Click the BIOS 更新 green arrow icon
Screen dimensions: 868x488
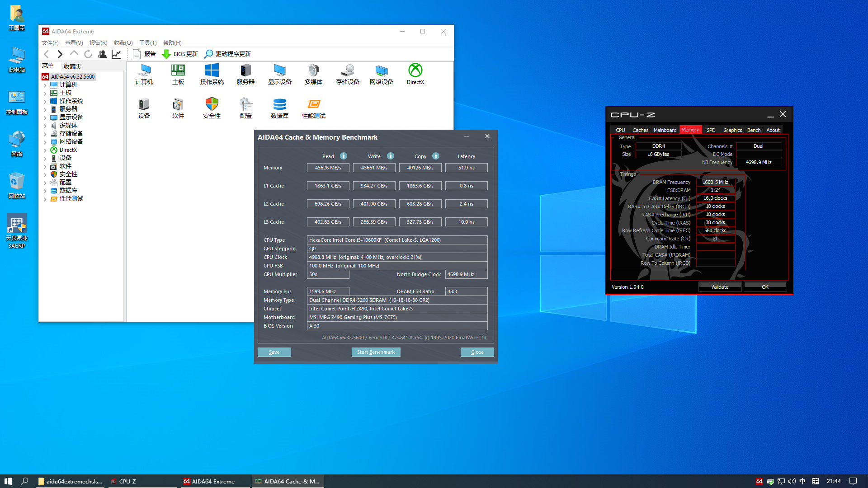coord(166,54)
